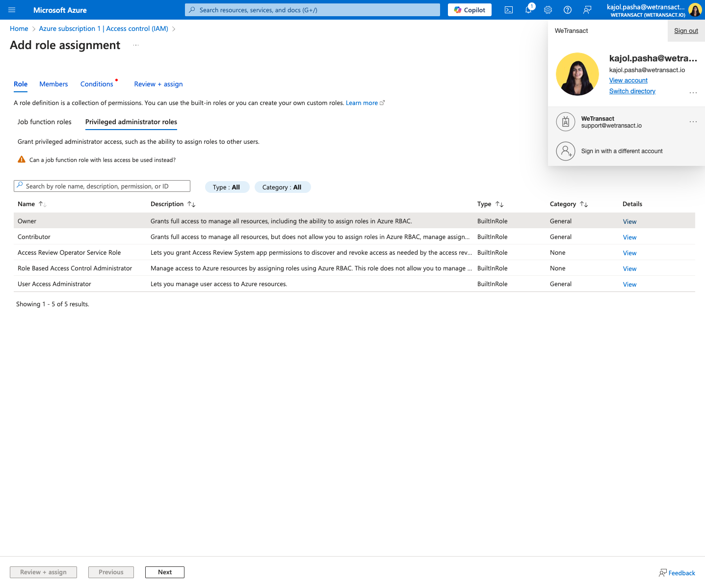Click the Next button
Screen dimensions: 705x588
tap(165, 572)
